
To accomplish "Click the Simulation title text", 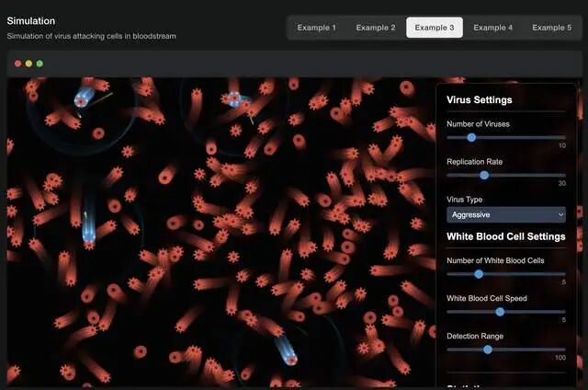I will [x=31, y=21].
